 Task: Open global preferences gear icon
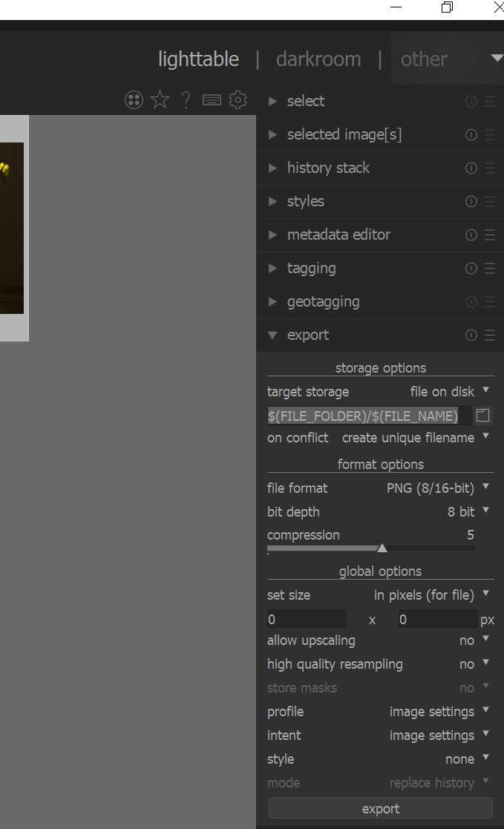pyautogui.click(x=238, y=100)
